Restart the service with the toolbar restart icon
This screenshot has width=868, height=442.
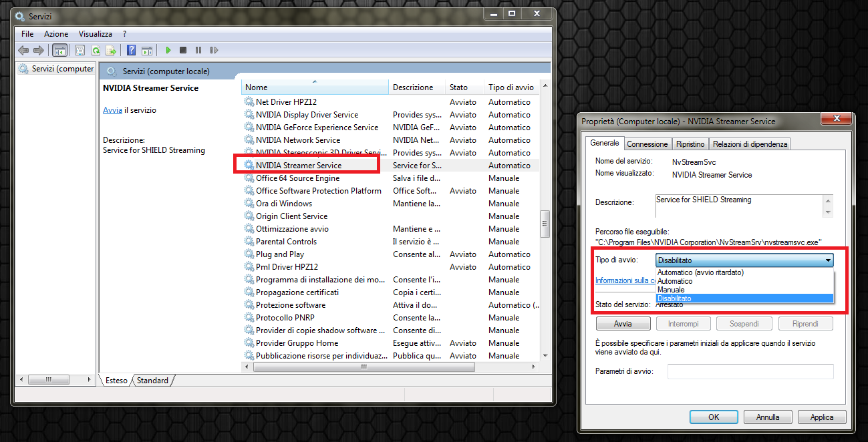click(x=214, y=50)
